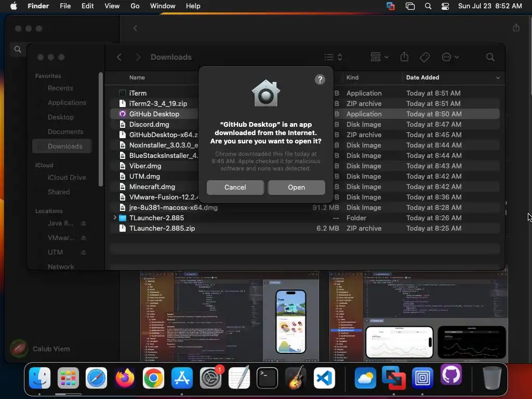Open Shared in Finder sidebar

click(58, 192)
